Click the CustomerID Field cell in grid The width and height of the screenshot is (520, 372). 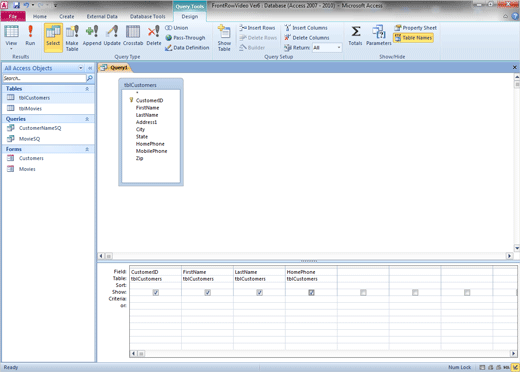pos(155,272)
